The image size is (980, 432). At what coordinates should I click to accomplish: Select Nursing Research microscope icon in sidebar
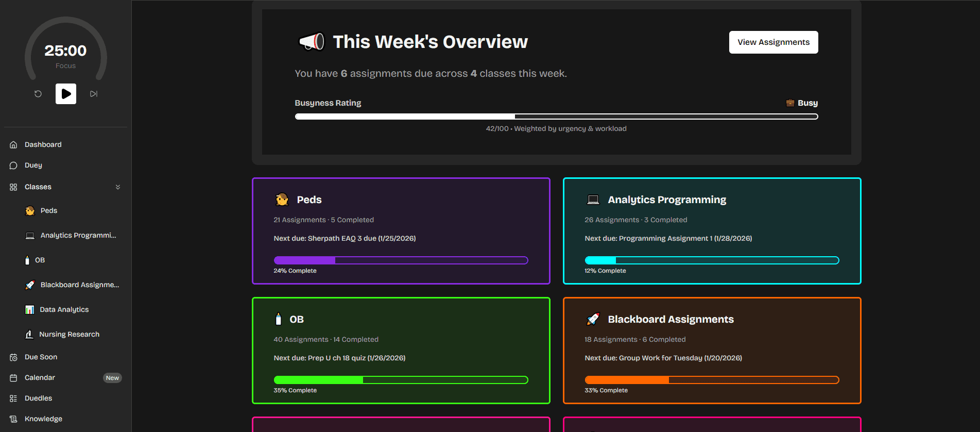pos(29,335)
